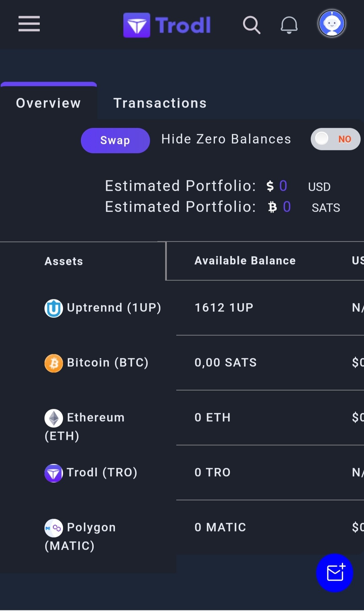Select the 0 MATIC balance cell

[x=220, y=527]
